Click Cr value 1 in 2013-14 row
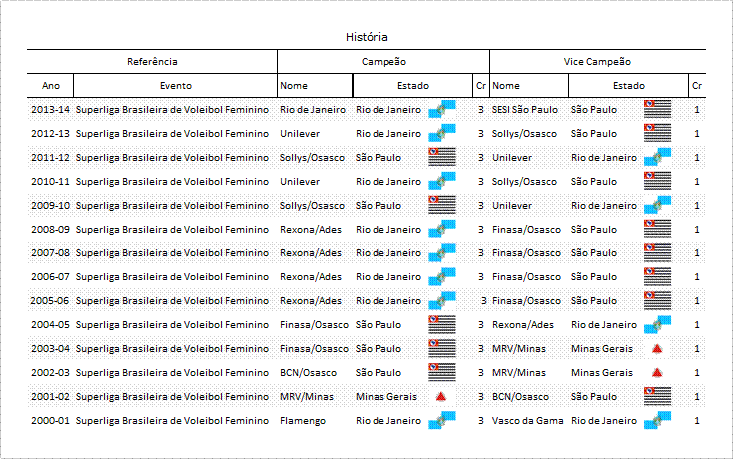The image size is (734, 459). pos(697,109)
